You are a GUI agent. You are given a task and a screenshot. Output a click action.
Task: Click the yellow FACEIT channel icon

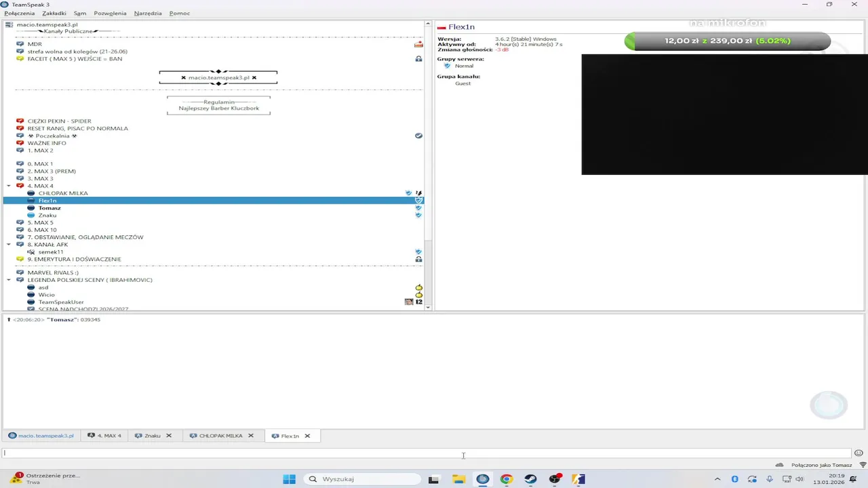pos(20,59)
